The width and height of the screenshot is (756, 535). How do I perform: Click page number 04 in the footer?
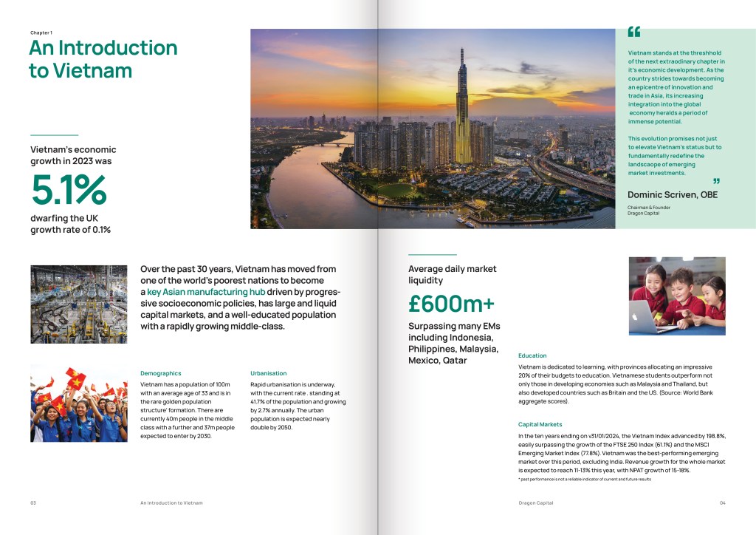coord(722,502)
